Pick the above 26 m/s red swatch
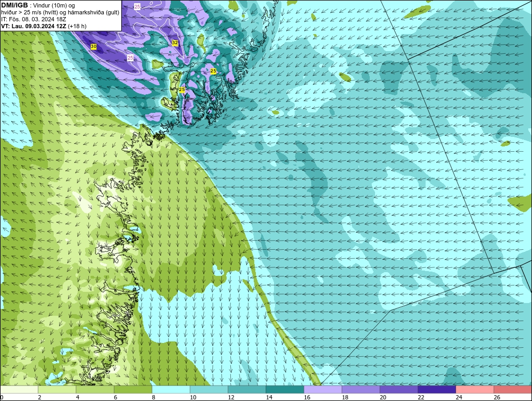Image resolution: width=532 pixels, height=401 pixels. click(x=513, y=389)
